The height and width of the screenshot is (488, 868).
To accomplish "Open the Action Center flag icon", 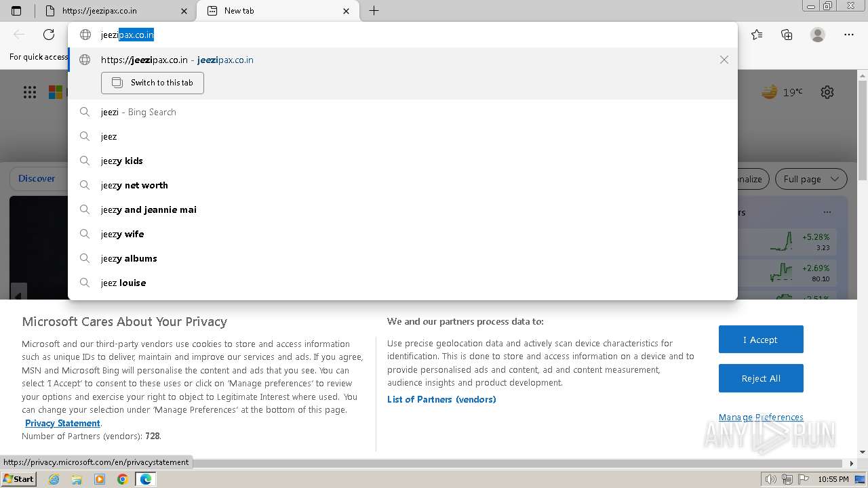I will [x=804, y=479].
